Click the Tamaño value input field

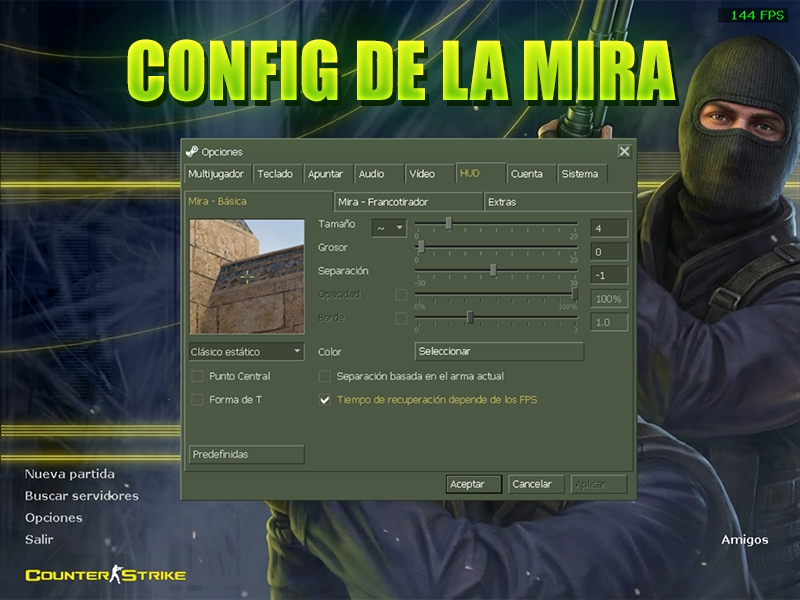tap(609, 228)
